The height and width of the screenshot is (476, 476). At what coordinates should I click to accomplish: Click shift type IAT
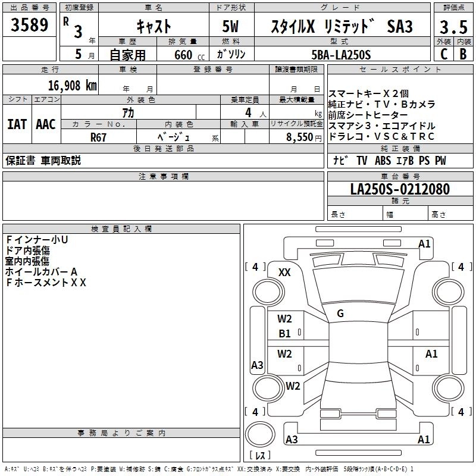coord(17,124)
